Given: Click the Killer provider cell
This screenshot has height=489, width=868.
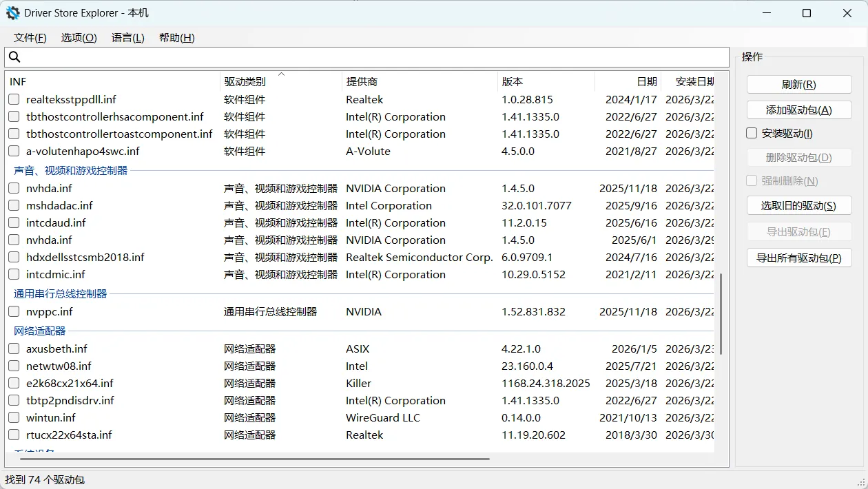Looking at the screenshot, I should click(x=358, y=384).
